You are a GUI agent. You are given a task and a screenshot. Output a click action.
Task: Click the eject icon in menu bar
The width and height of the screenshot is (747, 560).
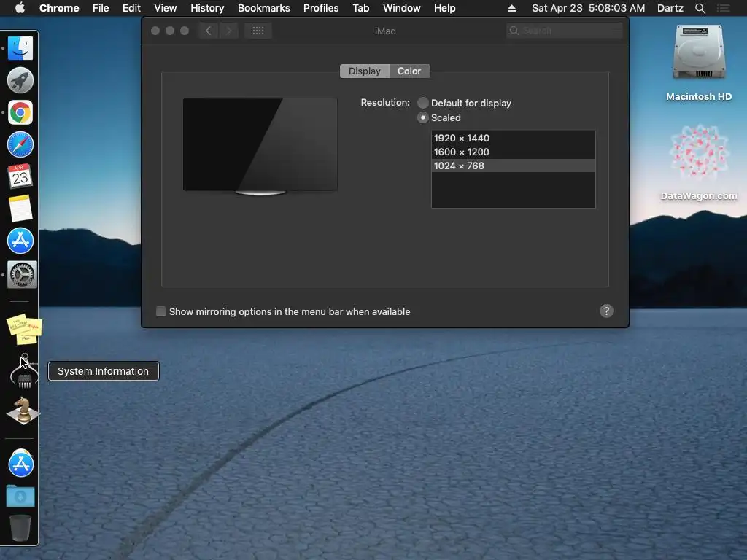tap(511, 8)
